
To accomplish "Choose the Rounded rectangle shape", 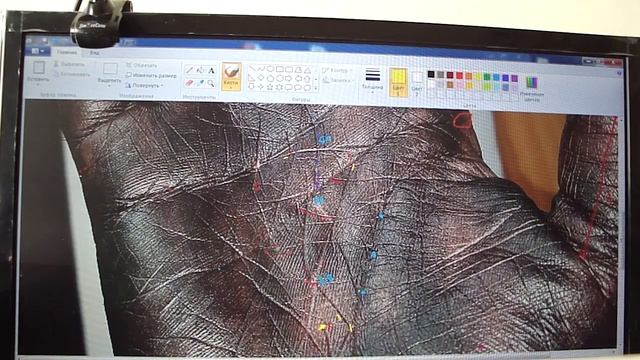I will coord(289,70).
